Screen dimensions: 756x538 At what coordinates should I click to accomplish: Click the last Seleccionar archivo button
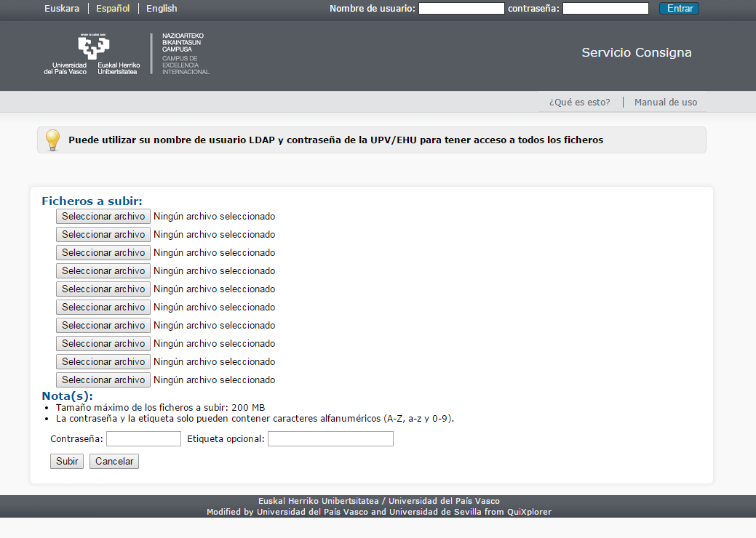pyautogui.click(x=103, y=380)
